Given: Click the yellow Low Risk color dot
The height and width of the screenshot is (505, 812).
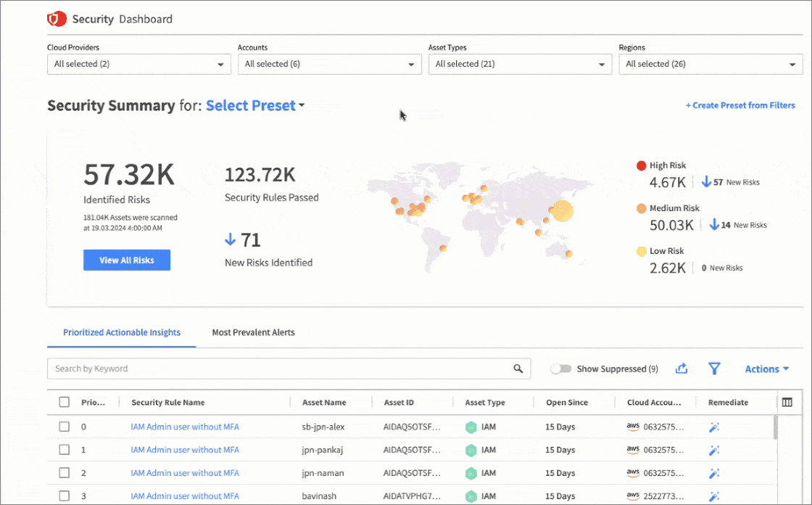Looking at the screenshot, I should [641, 252].
